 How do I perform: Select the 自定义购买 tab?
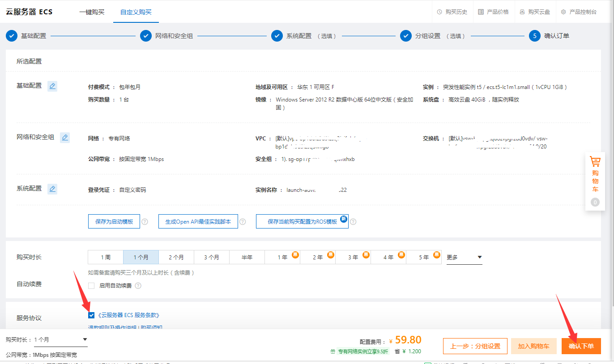coord(136,12)
